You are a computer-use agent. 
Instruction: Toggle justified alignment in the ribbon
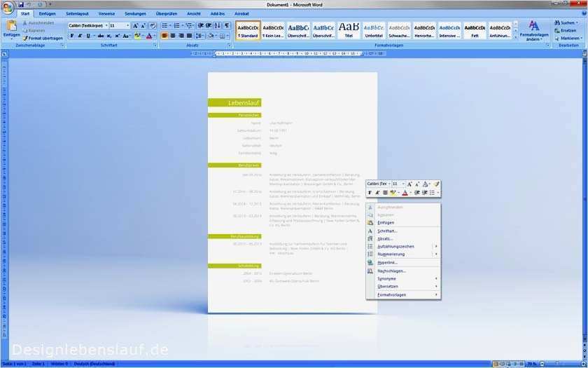[x=190, y=36]
